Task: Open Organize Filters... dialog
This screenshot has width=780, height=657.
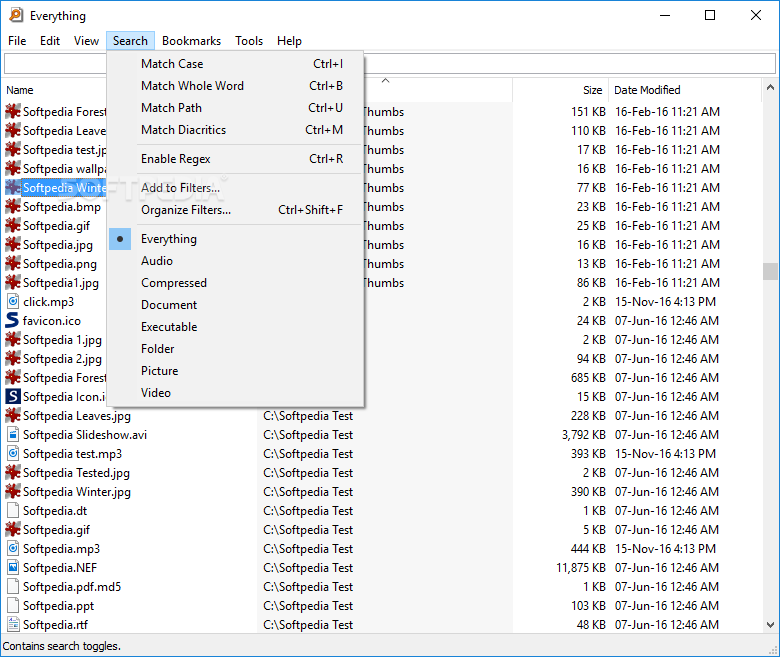Action: click(235, 209)
